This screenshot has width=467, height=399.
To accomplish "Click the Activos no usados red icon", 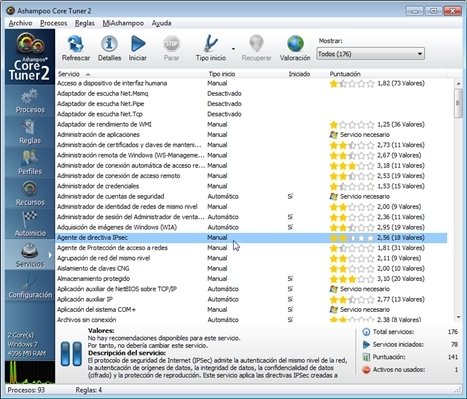I will pyautogui.click(x=366, y=370).
